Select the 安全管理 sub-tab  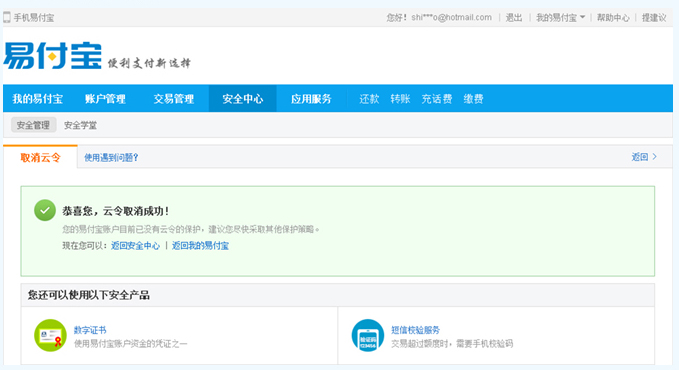(x=33, y=125)
